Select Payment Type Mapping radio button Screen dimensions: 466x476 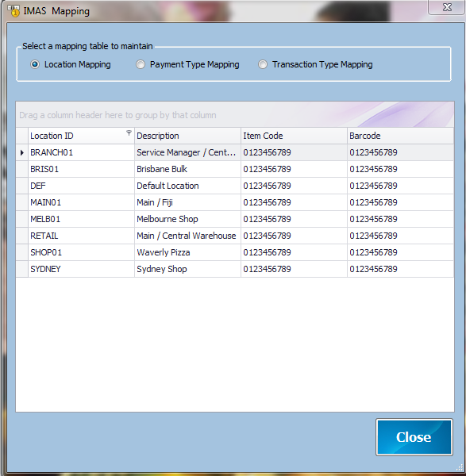tap(141, 64)
